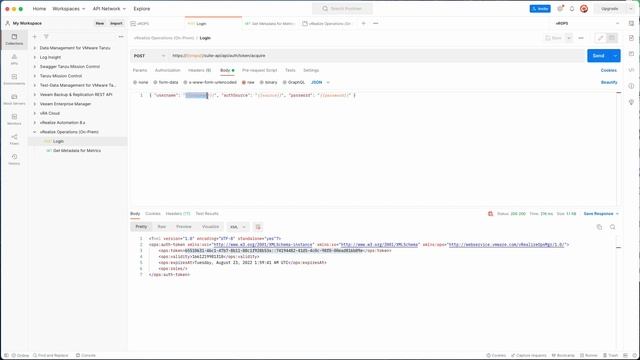Select the GraphQL body type radio

284,82
